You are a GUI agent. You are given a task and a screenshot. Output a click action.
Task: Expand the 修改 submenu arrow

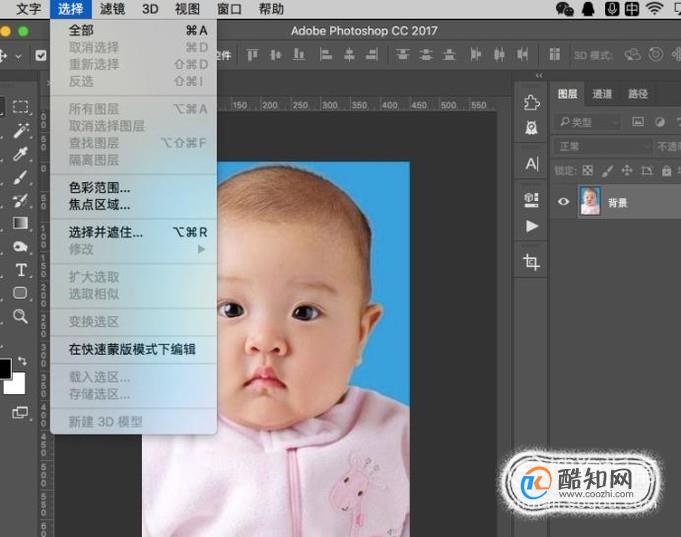tap(201, 249)
